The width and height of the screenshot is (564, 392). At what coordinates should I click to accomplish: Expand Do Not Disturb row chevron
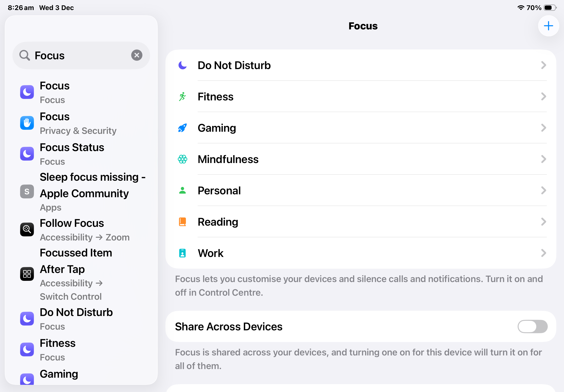point(543,65)
